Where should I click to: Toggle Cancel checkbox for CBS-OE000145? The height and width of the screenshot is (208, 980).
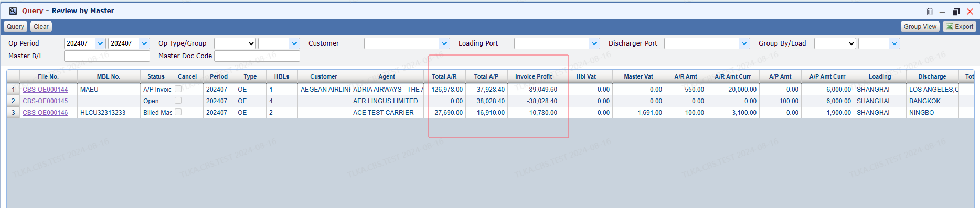(178, 101)
